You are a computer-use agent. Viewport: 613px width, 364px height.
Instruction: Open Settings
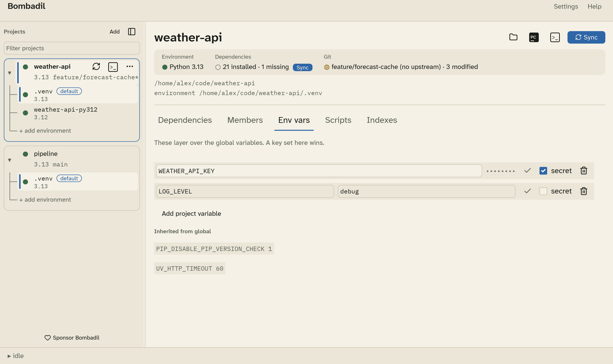click(566, 7)
